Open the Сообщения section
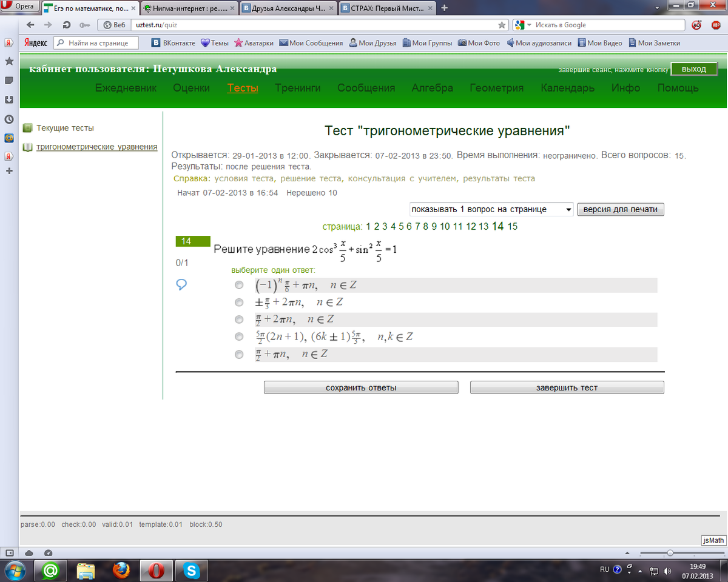Image resolution: width=728 pixels, height=582 pixels. (x=366, y=88)
